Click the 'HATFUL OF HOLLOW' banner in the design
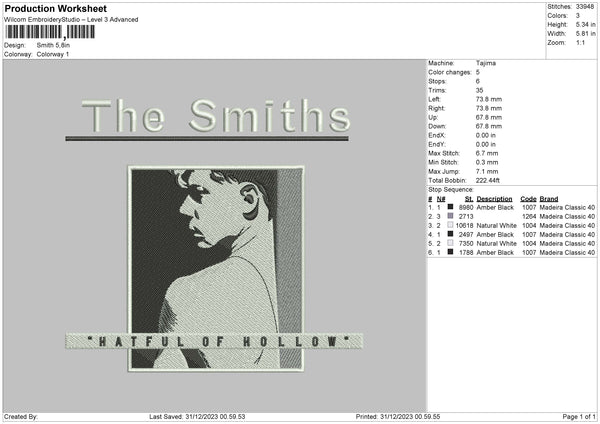This screenshot has height=424, width=600. point(214,341)
